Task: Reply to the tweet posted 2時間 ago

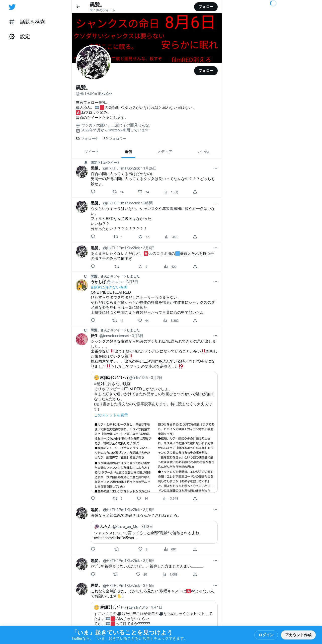Action: 93,237
